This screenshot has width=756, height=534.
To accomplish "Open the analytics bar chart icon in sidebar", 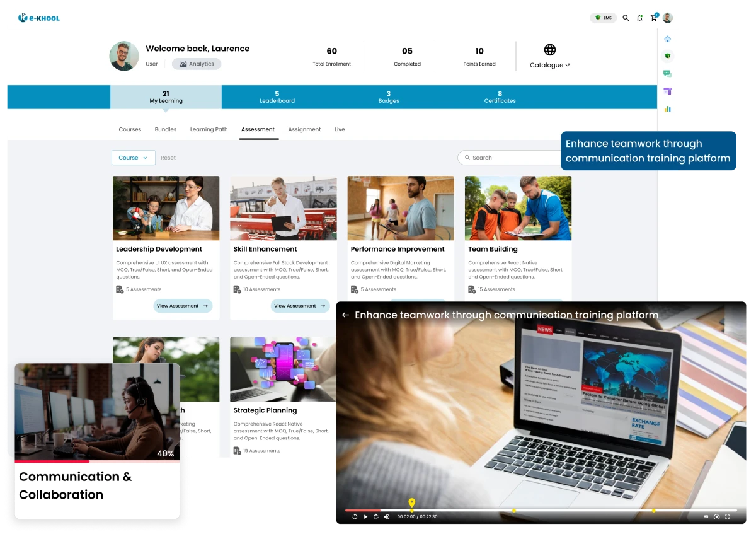I will (x=668, y=108).
